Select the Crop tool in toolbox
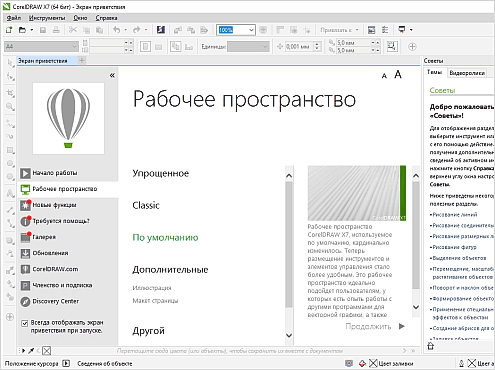The width and height of the screenshot is (495, 370). click(x=10, y=93)
